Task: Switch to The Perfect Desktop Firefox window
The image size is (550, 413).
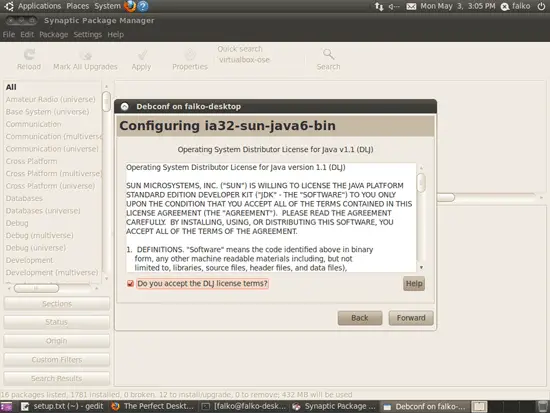Action: tap(153, 406)
